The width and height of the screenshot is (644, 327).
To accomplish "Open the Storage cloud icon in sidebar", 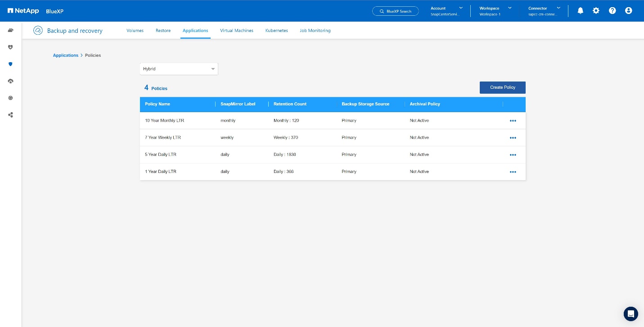I will click(10, 30).
